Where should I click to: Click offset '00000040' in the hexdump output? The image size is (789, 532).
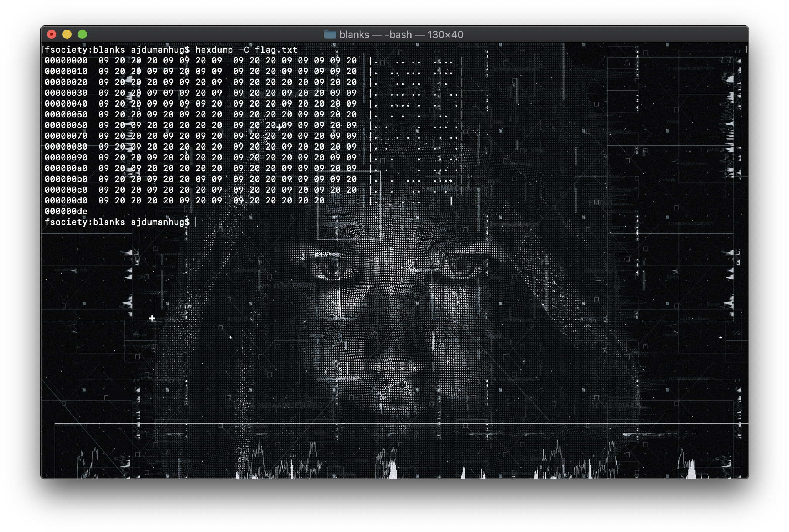point(66,104)
